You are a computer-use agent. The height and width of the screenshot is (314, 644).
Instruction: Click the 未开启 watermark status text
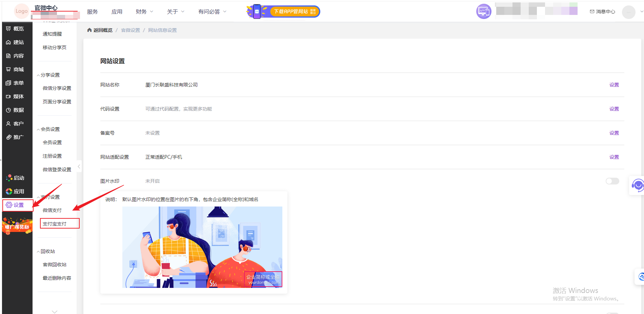click(153, 181)
